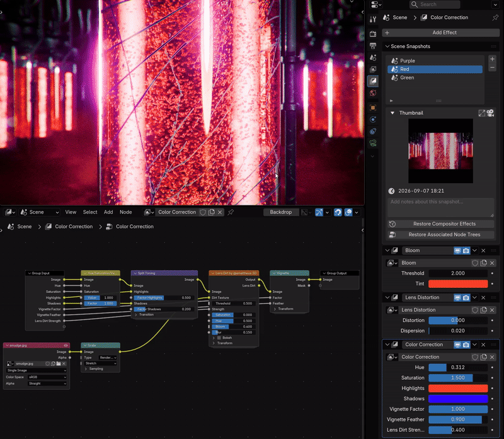Click Restore Associated Node Trees button

point(440,234)
